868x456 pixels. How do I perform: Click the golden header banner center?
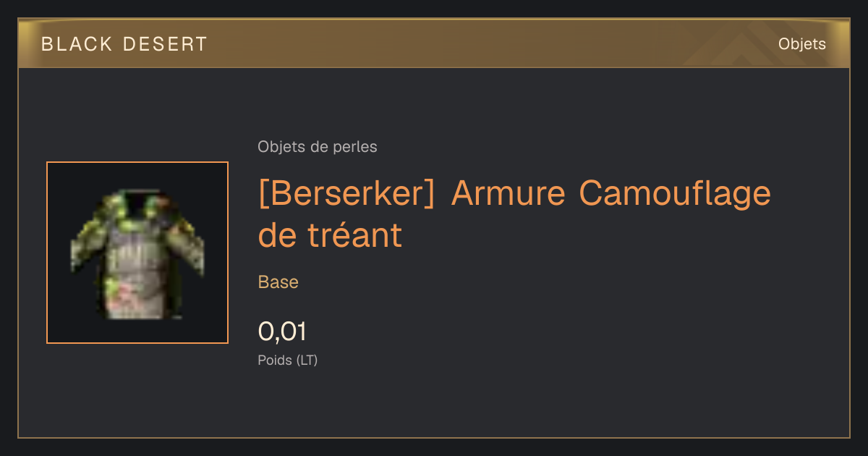434,43
